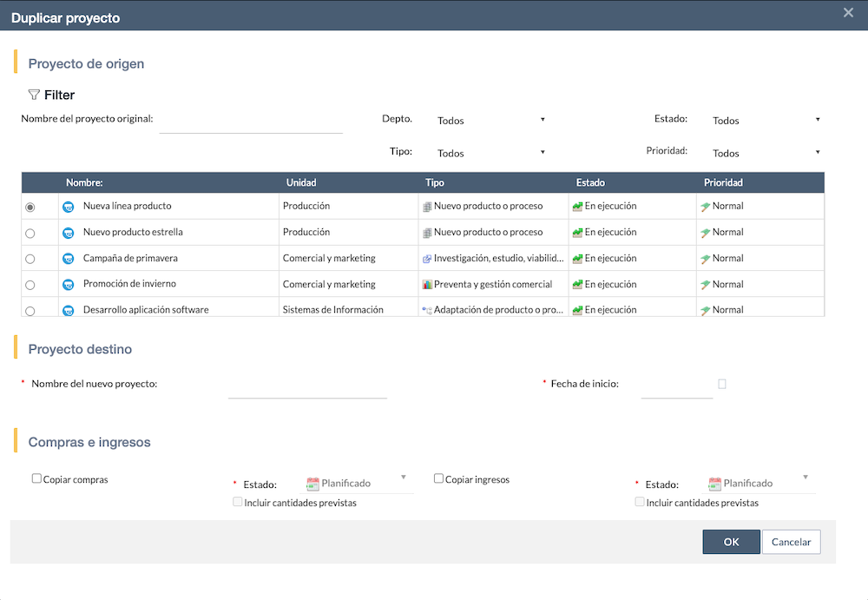
Task: Open the Fecha de inicio calendar picker
Action: coord(721,384)
